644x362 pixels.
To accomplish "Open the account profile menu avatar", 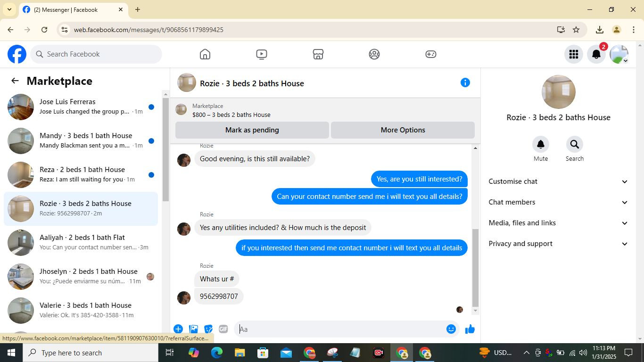I will point(619,54).
